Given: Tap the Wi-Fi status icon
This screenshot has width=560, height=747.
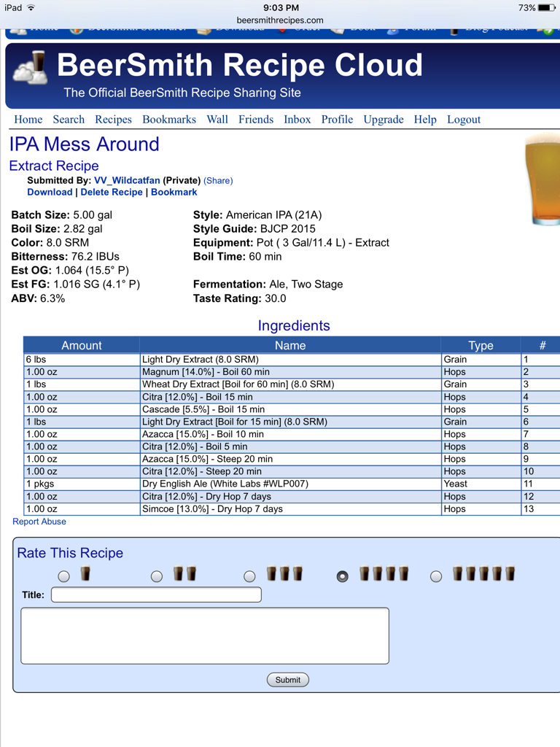Looking at the screenshot, I should point(31,7).
